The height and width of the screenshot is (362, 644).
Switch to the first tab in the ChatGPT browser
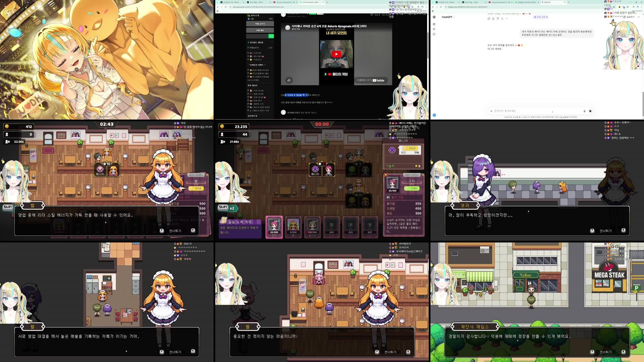click(x=448, y=2)
